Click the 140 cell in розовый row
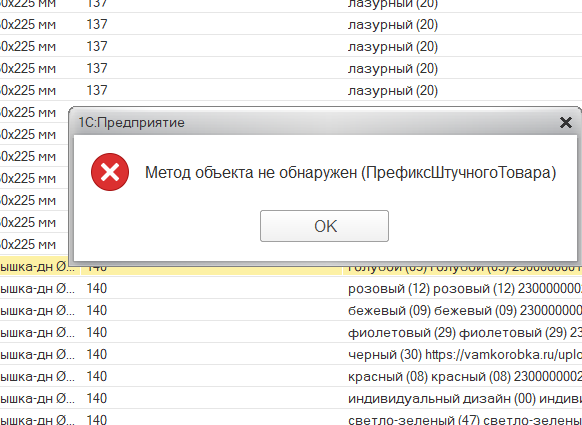 [97, 288]
